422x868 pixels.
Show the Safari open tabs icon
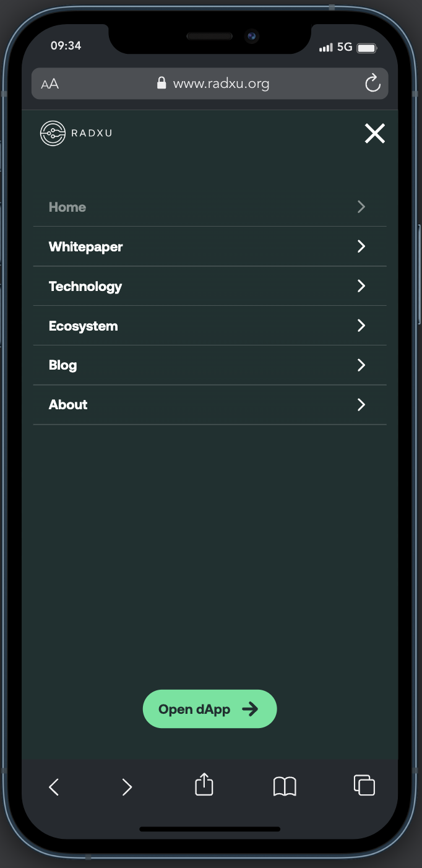point(364,785)
